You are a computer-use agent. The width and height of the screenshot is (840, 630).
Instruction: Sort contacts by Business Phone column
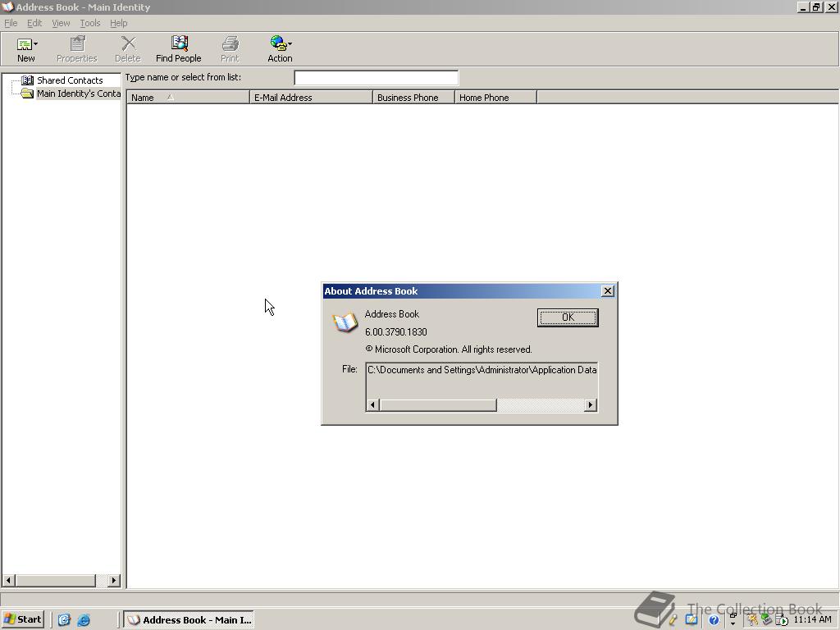coord(413,98)
